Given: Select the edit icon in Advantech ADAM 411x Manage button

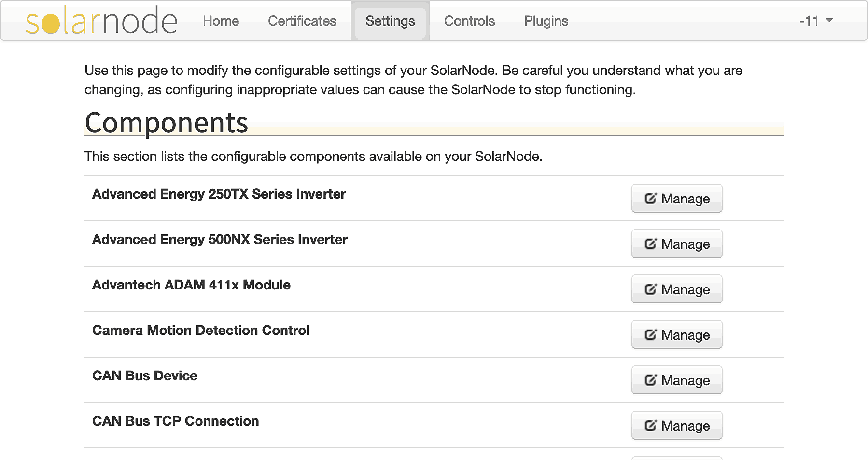Looking at the screenshot, I should (x=651, y=289).
